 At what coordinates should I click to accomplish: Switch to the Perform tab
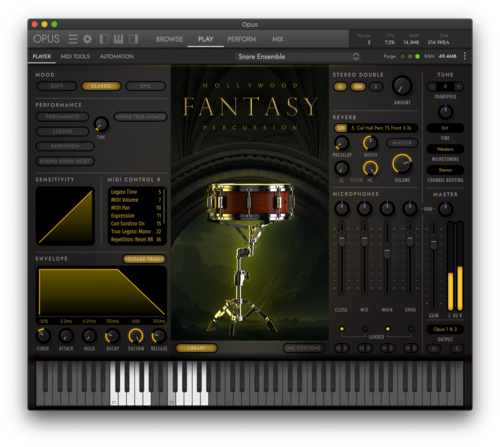point(242,39)
